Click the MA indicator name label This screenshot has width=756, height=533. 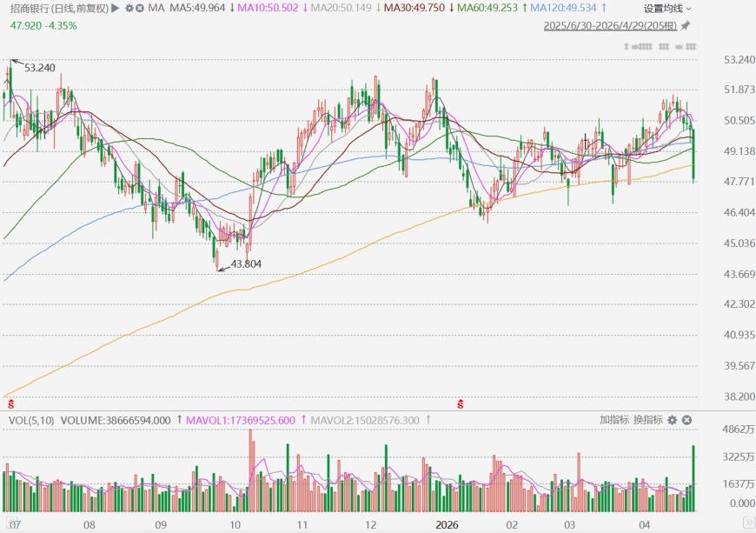(x=156, y=8)
